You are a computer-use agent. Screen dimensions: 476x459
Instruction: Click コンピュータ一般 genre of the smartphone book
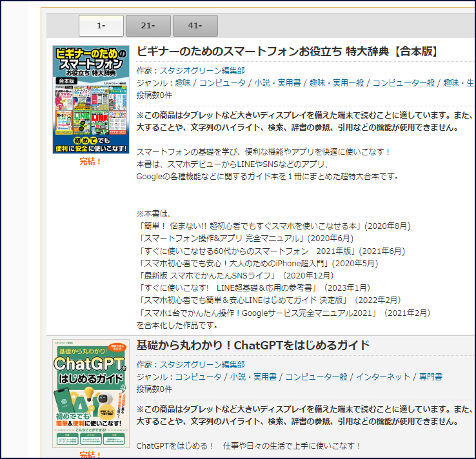click(404, 83)
